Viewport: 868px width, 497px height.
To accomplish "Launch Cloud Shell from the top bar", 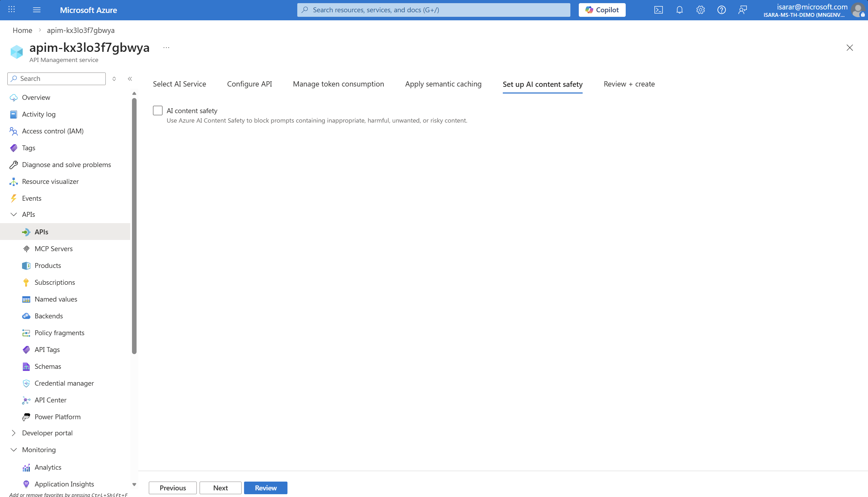I will point(658,10).
